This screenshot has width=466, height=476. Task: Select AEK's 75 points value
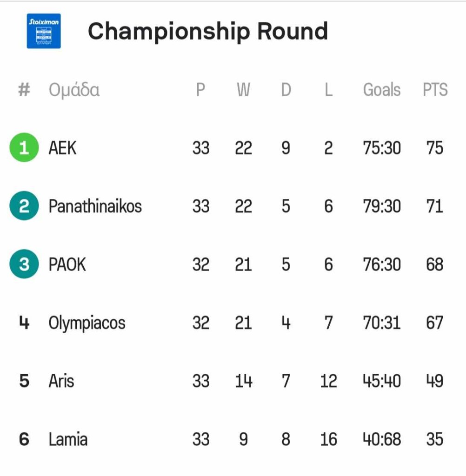pos(435,148)
